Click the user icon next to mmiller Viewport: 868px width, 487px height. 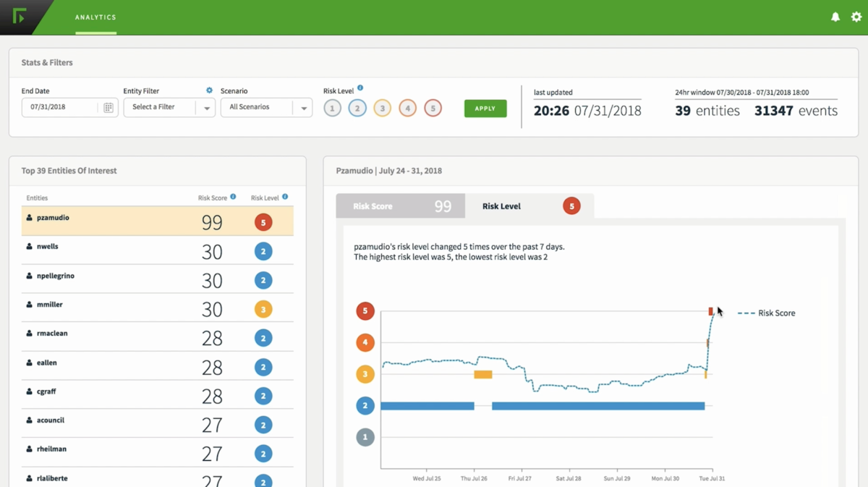tap(30, 305)
